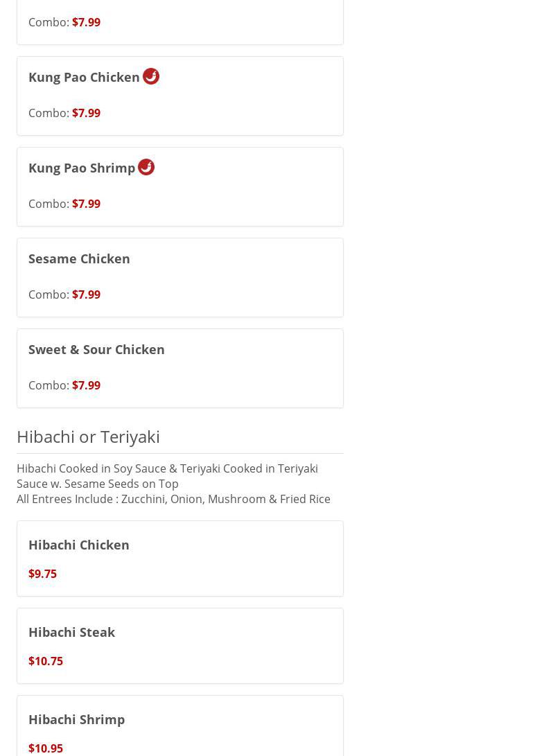The width and height of the screenshot is (544, 756).
Task: Click the spicy pepper icon beside Kung Pao Shrimp
Action: 146,167
